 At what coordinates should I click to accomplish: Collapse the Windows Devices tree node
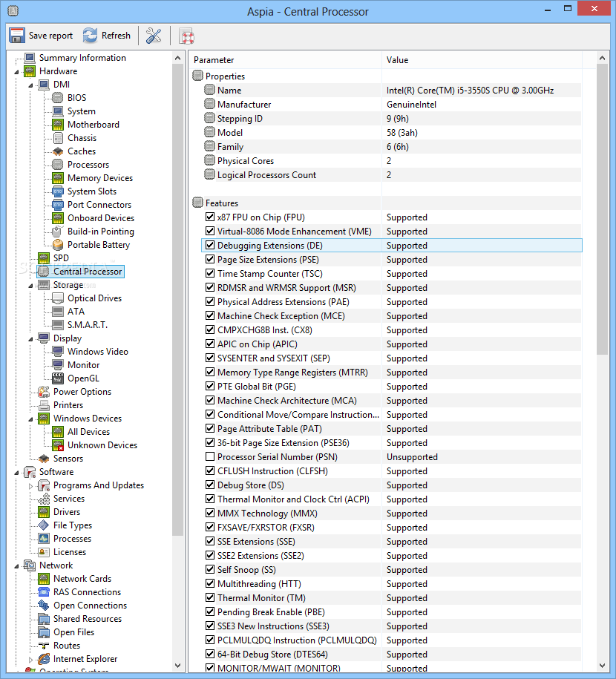(30, 419)
